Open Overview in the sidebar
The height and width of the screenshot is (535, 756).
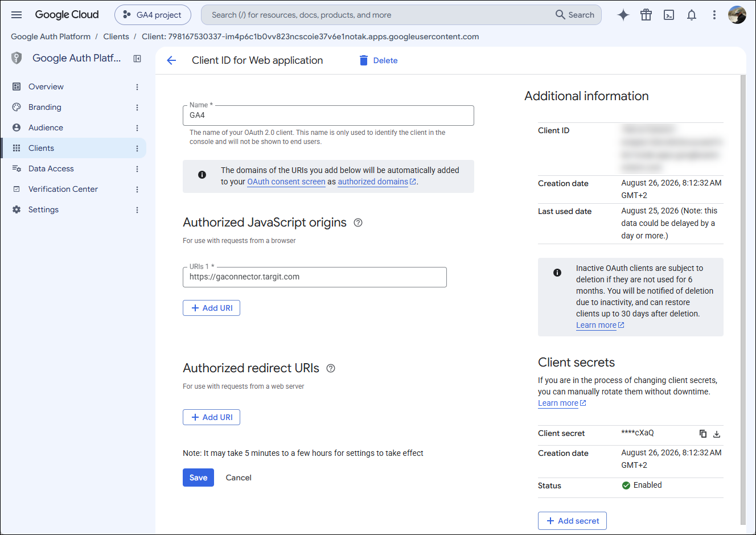(x=46, y=87)
